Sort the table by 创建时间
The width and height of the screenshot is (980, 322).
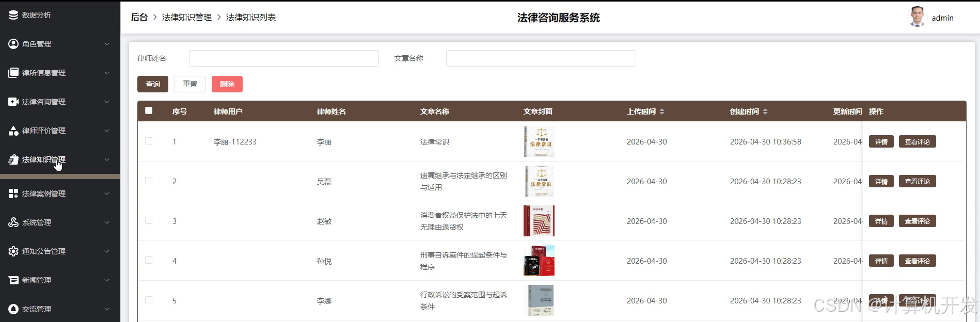click(765, 111)
